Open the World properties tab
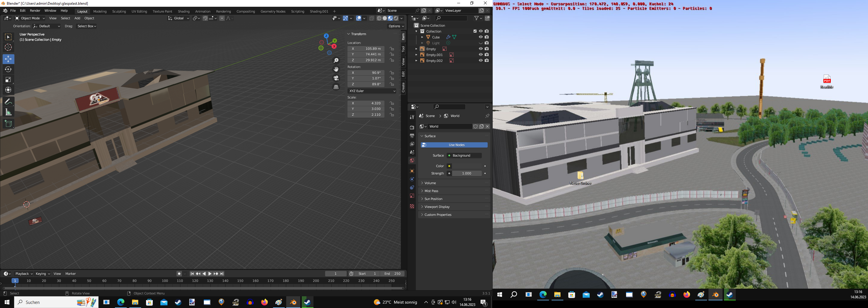This screenshot has height=308, width=868. click(412, 161)
